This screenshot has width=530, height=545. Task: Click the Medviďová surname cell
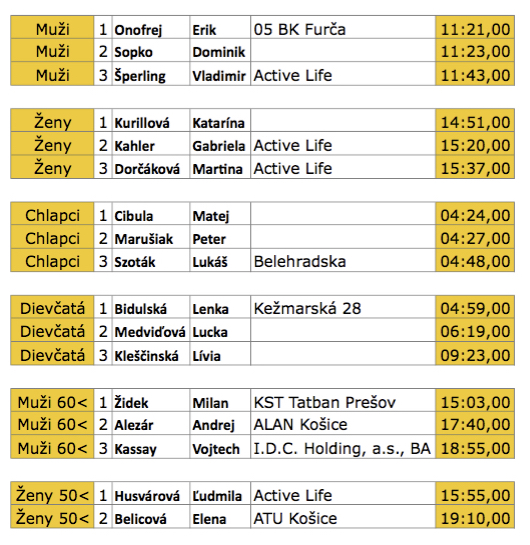coord(151,330)
